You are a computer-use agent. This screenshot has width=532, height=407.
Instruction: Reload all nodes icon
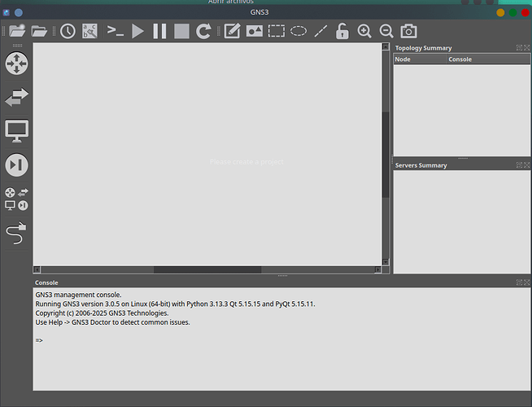coord(203,31)
